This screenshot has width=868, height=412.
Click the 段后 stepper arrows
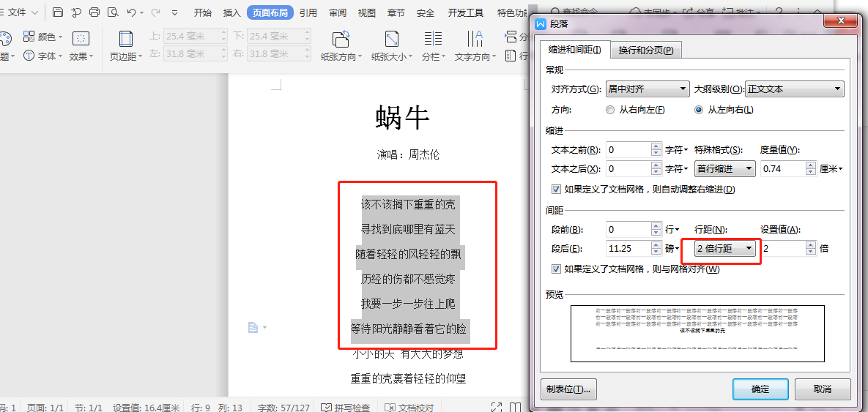(656, 248)
